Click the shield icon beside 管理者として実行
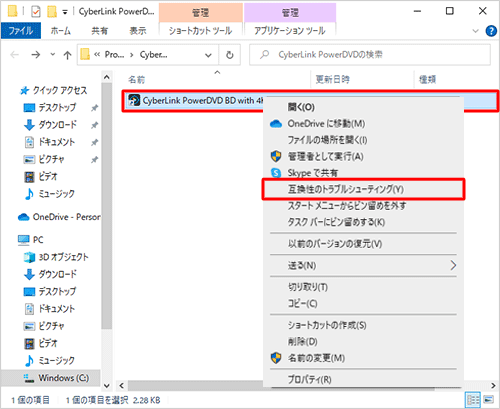The image size is (500, 409). 276,156
